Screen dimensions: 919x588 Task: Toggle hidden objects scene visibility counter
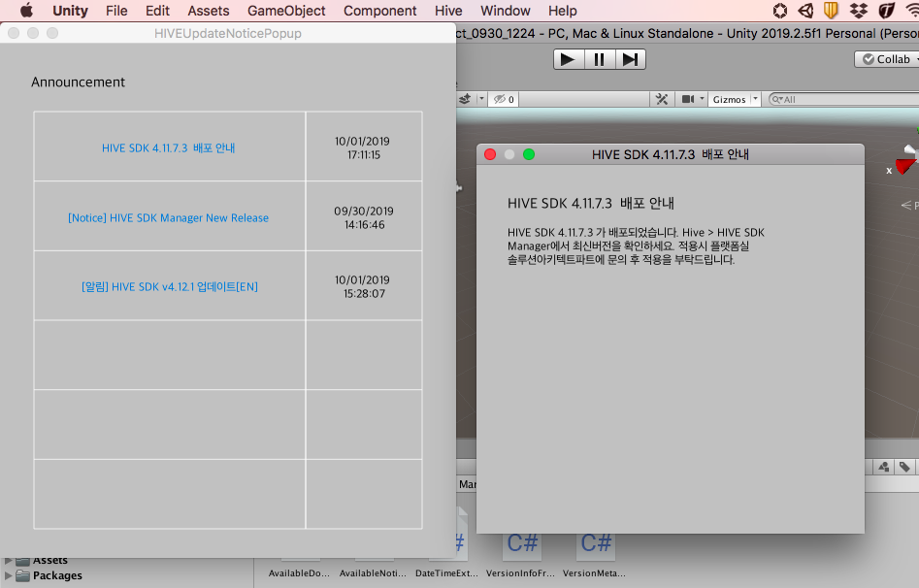click(504, 100)
